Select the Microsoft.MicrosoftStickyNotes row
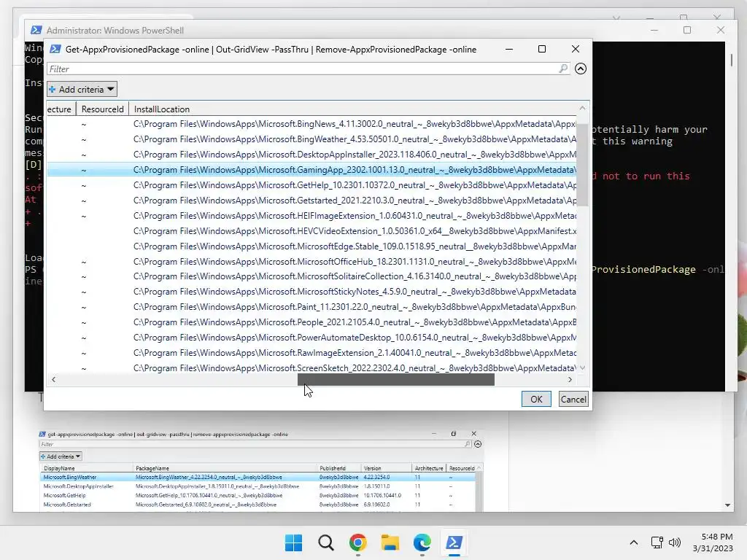Image resolution: width=747 pixels, height=560 pixels. pyautogui.click(x=311, y=292)
